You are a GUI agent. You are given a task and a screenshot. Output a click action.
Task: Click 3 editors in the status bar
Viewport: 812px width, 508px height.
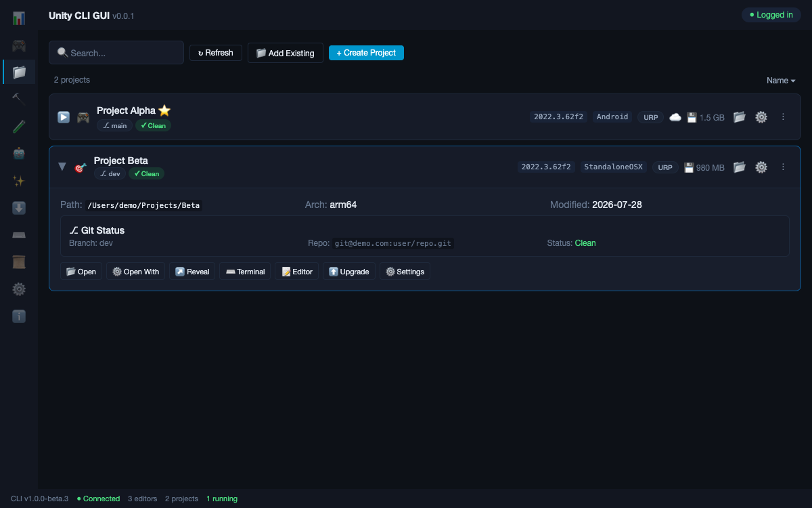point(142,499)
